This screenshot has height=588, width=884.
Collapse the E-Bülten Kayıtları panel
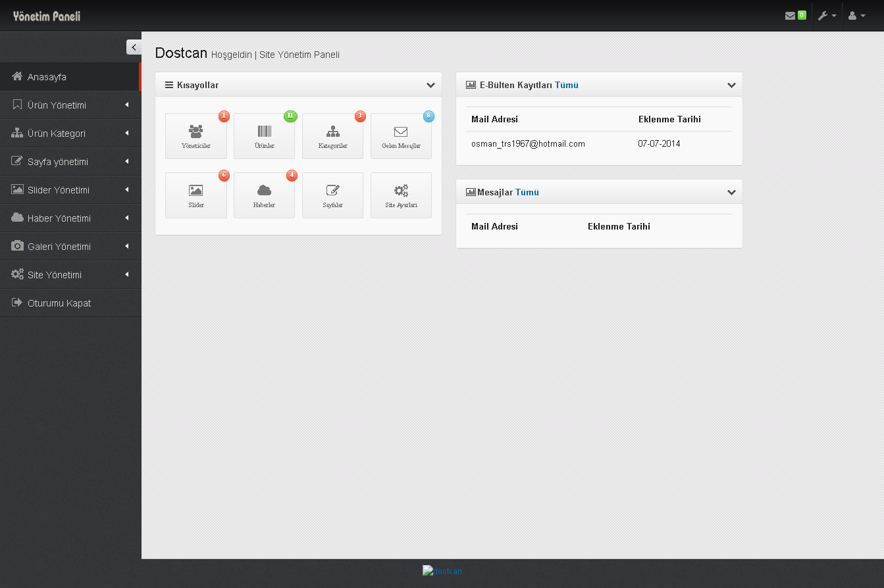click(731, 86)
